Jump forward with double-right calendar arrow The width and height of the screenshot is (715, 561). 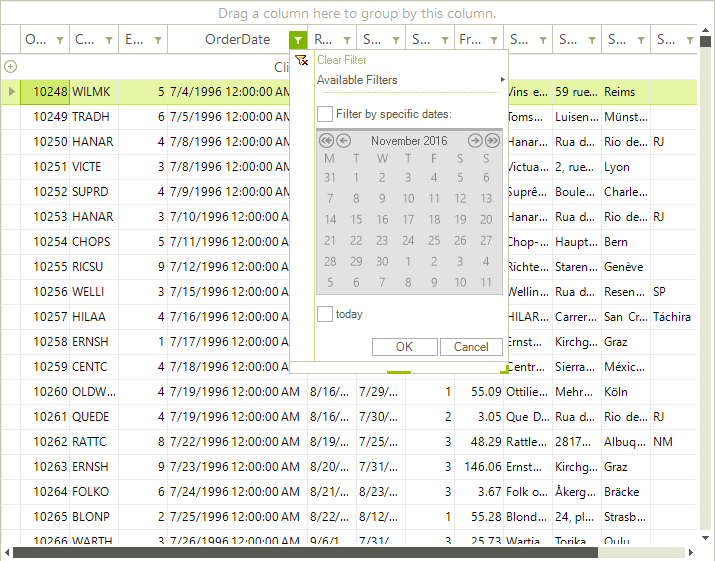click(491, 141)
